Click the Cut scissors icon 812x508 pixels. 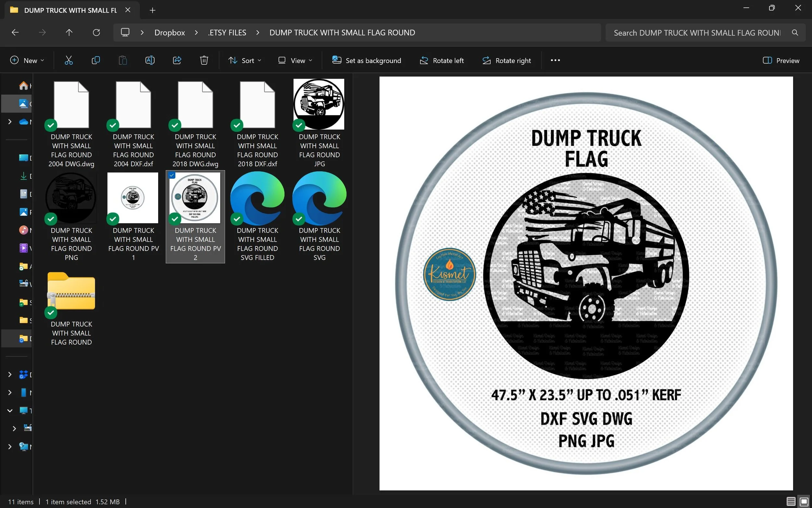(x=69, y=60)
